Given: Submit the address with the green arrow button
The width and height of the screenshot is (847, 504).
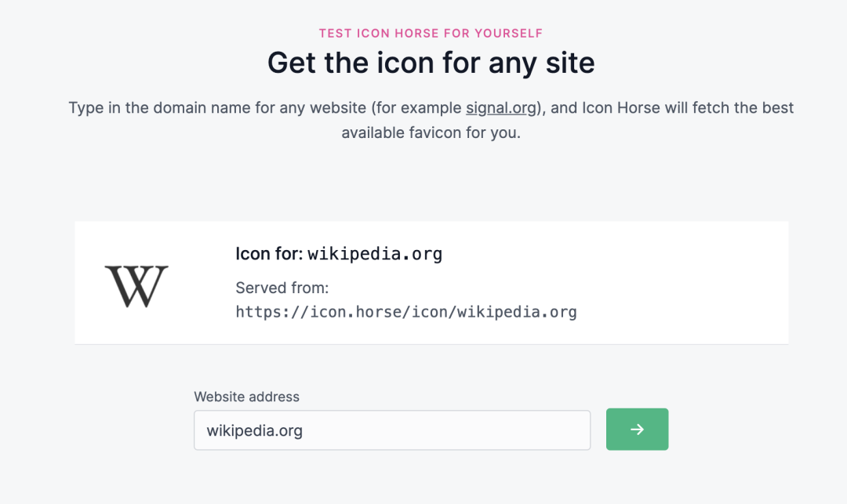Looking at the screenshot, I should pos(637,429).
